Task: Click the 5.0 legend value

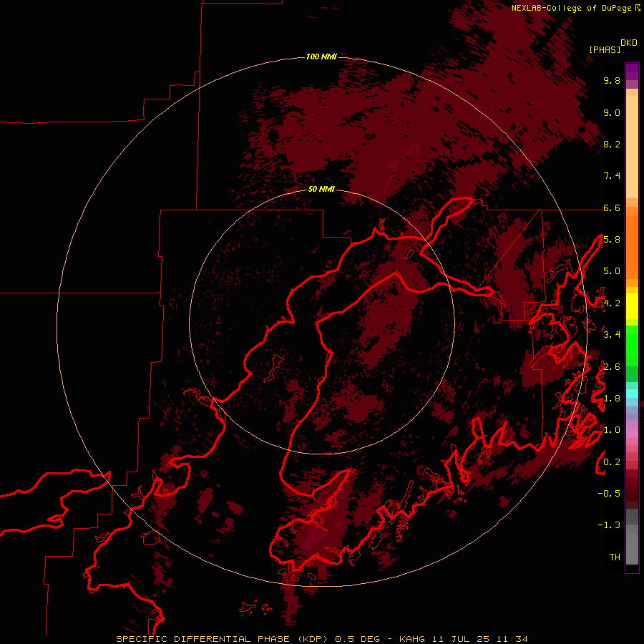Action: [612, 271]
